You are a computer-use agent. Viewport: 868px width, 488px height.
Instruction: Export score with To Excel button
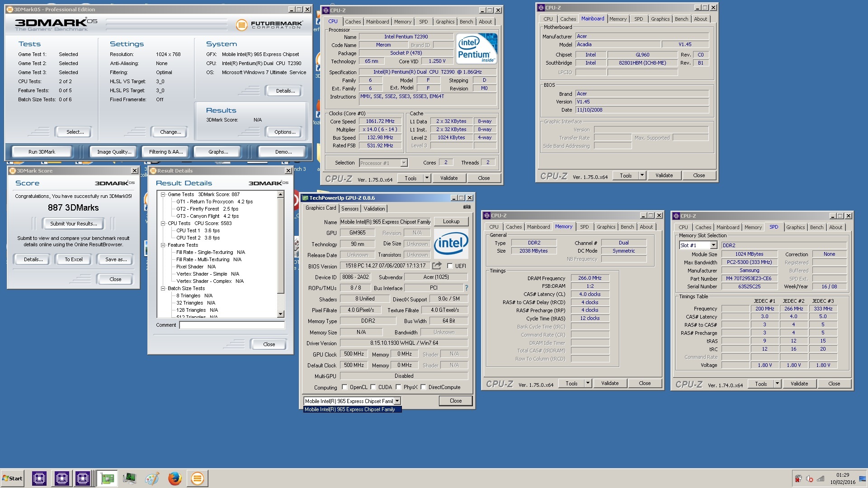73,259
